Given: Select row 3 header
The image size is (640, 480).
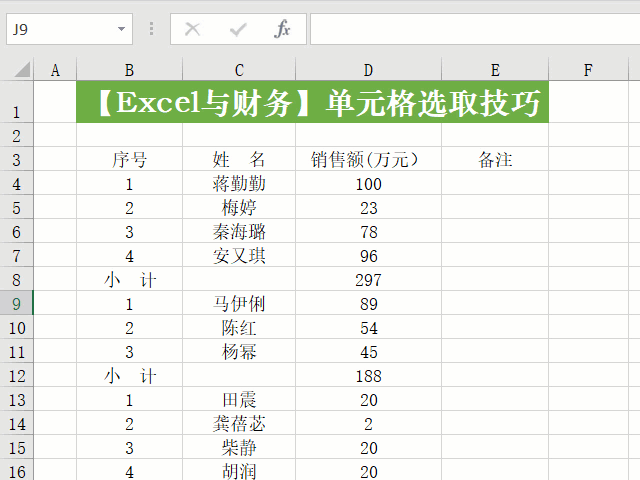Looking at the screenshot, I should 17,159.
